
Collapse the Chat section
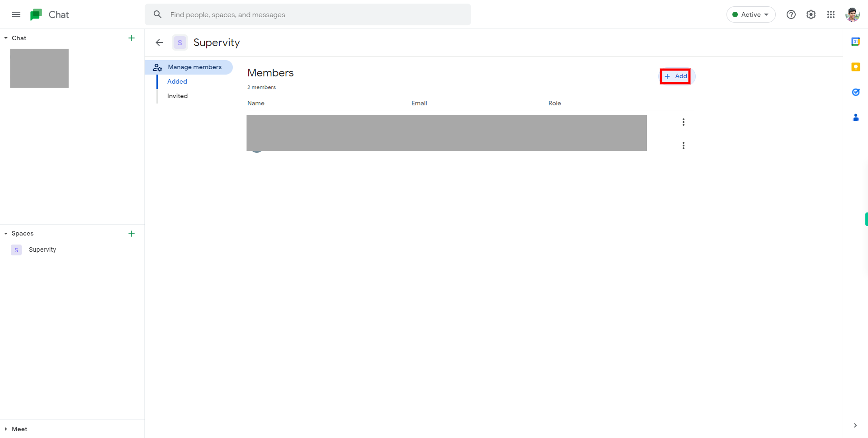(x=6, y=38)
